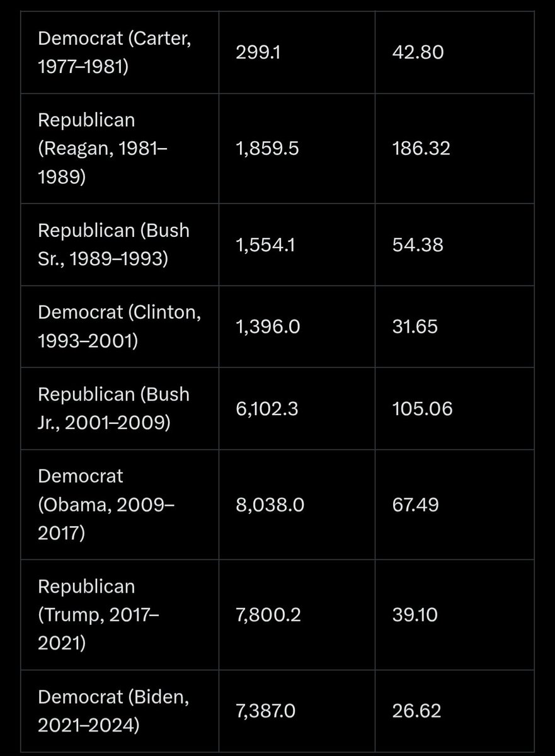555x756 pixels.
Task: Select Republican Bush Jr. 2001–2009 cell
Action: coord(120,408)
